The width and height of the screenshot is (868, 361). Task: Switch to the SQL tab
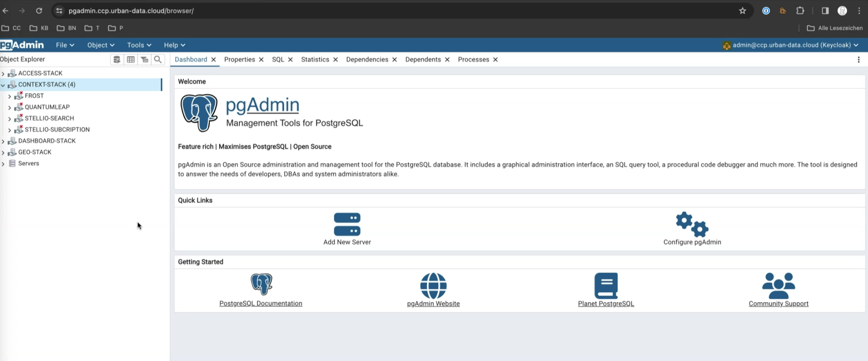(x=278, y=60)
